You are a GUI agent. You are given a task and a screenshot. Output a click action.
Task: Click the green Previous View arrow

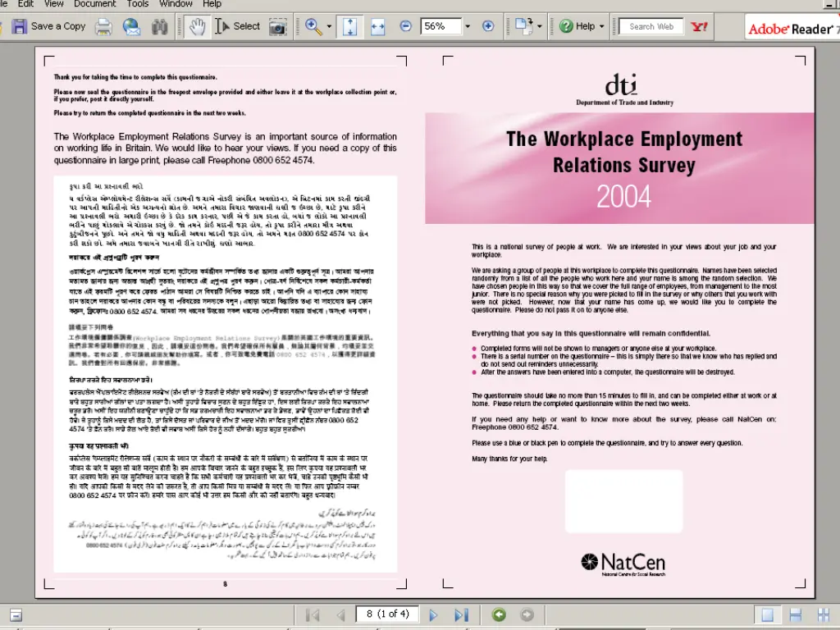(x=499, y=614)
